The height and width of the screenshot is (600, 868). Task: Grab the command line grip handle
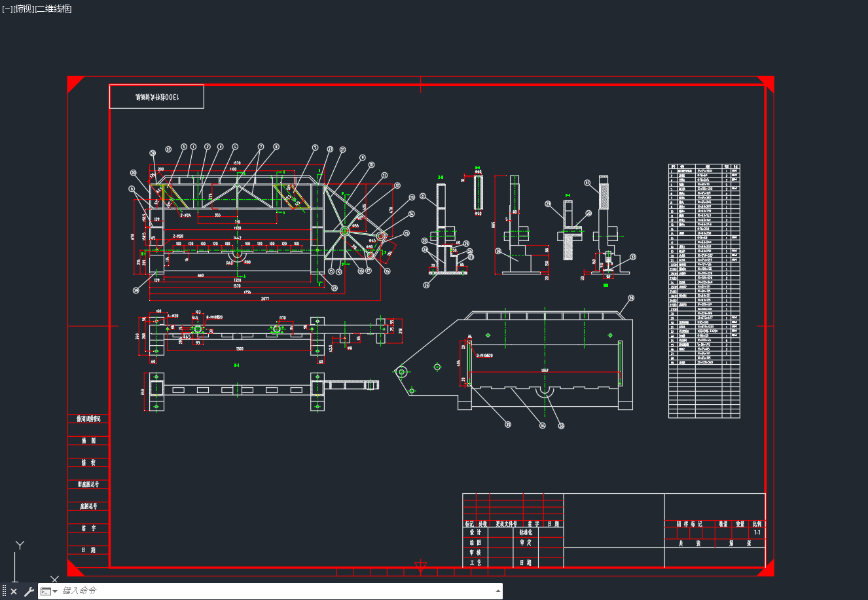[4, 591]
